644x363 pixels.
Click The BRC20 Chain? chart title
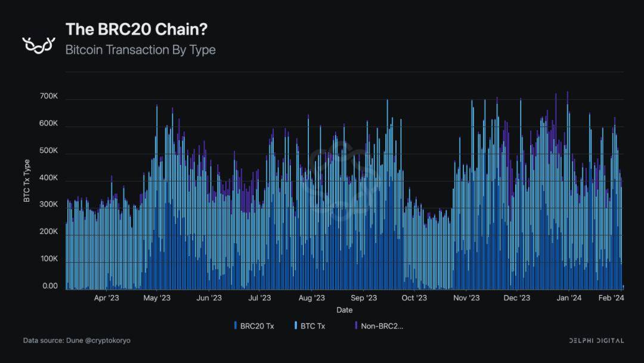[137, 29]
